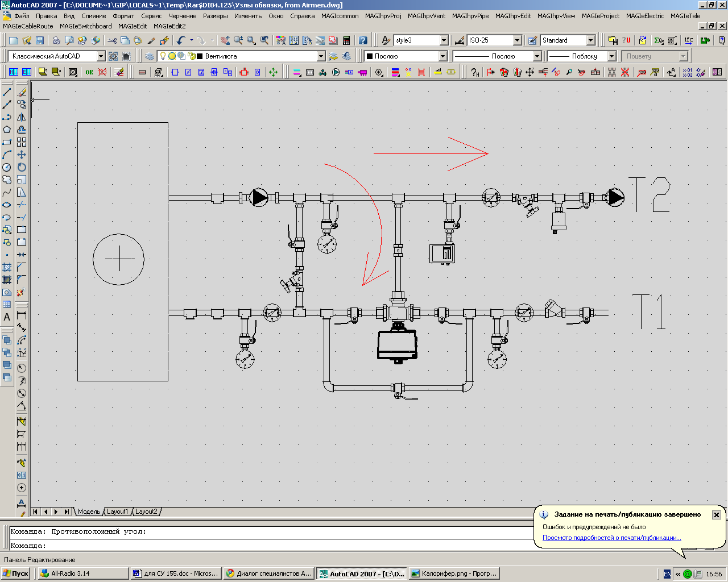Viewport: 728px width, 582px height.
Task: Open the Layer Properties Manager
Action: click(x=150, y=56)
